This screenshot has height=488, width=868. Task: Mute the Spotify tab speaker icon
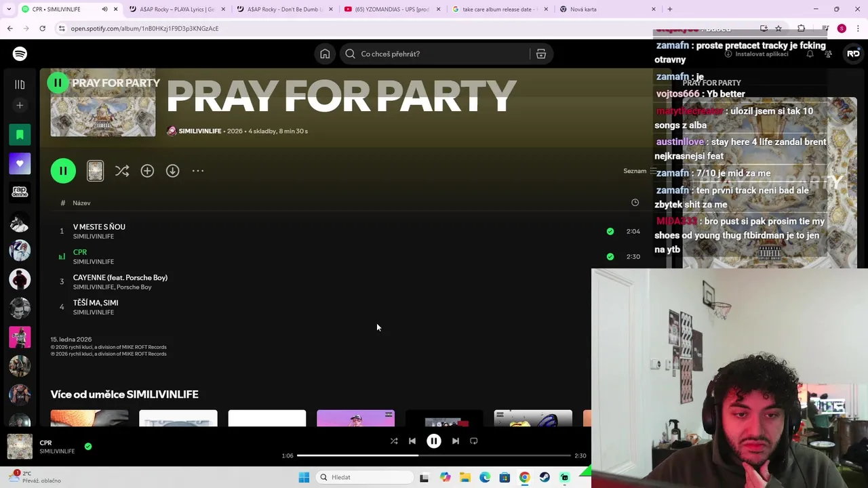(x=104, y=9)
